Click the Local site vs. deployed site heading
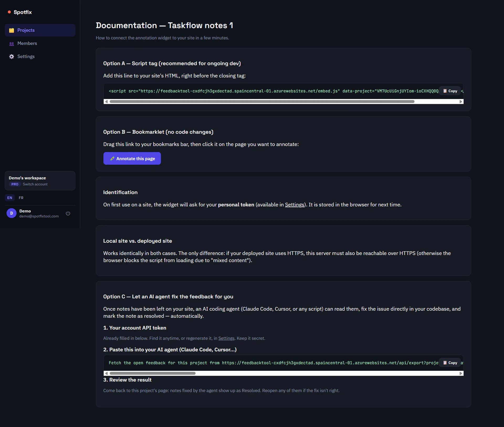 pyautogui.click(x=138, y=241)
